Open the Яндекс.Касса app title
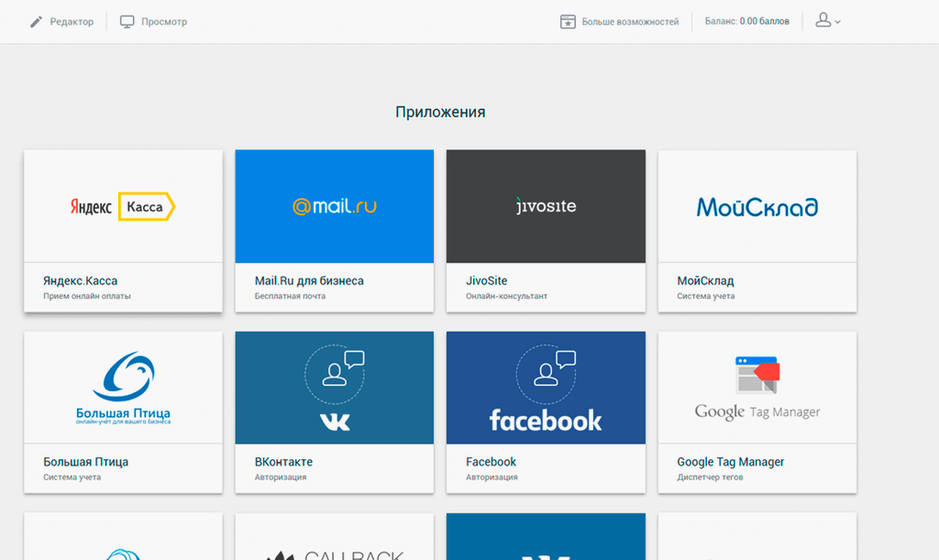Image resolution: width=939 pixels, height=560 pixels. pos(81,280)
